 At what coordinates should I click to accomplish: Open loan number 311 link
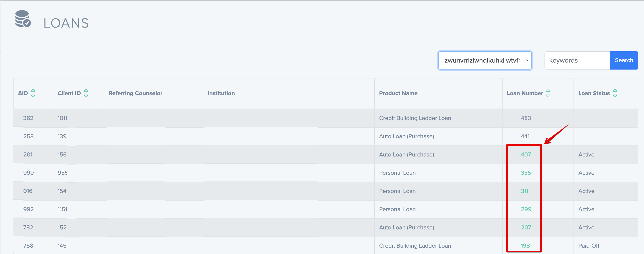click(525, 191)
